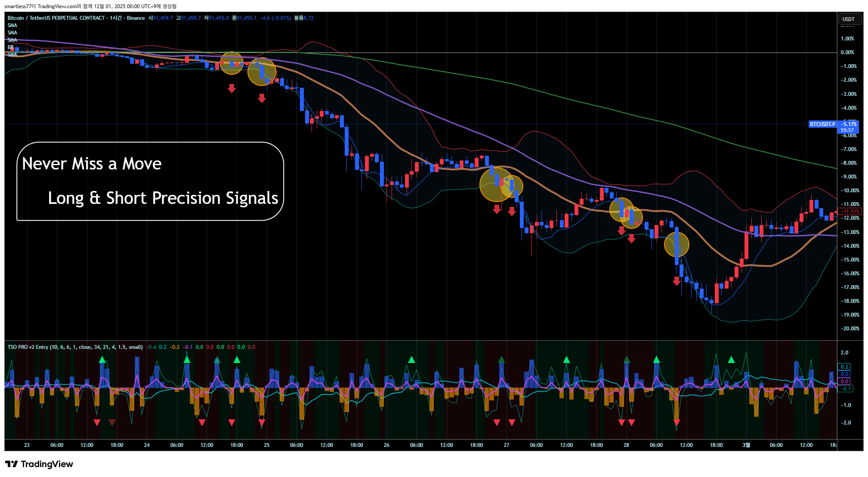This screenshot has height=477, width=868.
Task: Open the USDT currency selector
Action: [849, 19]
